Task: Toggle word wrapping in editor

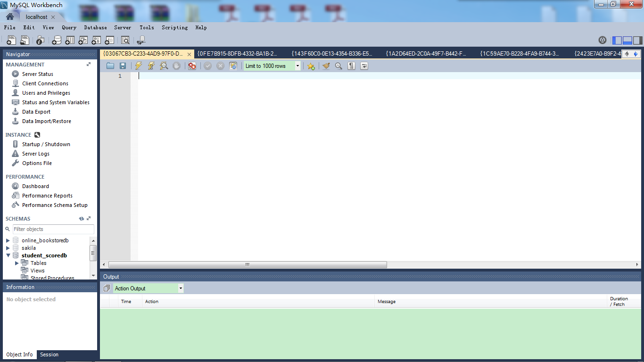Action: pos(364,66)
